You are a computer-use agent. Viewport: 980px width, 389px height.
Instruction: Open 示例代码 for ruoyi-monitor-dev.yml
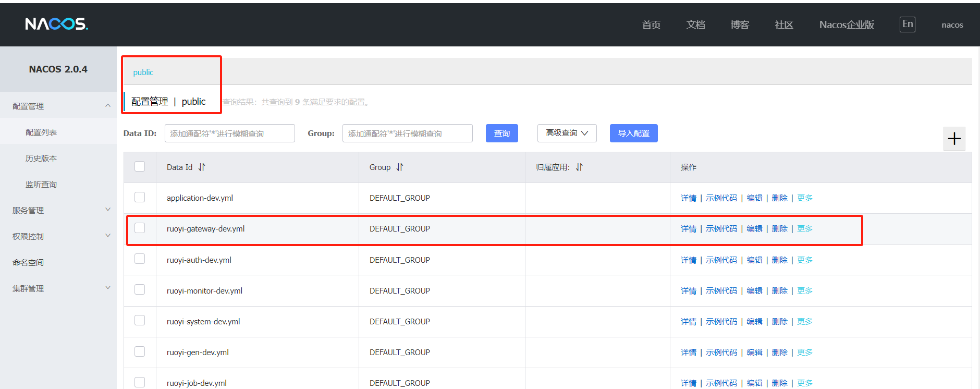(x=721, y=291)
